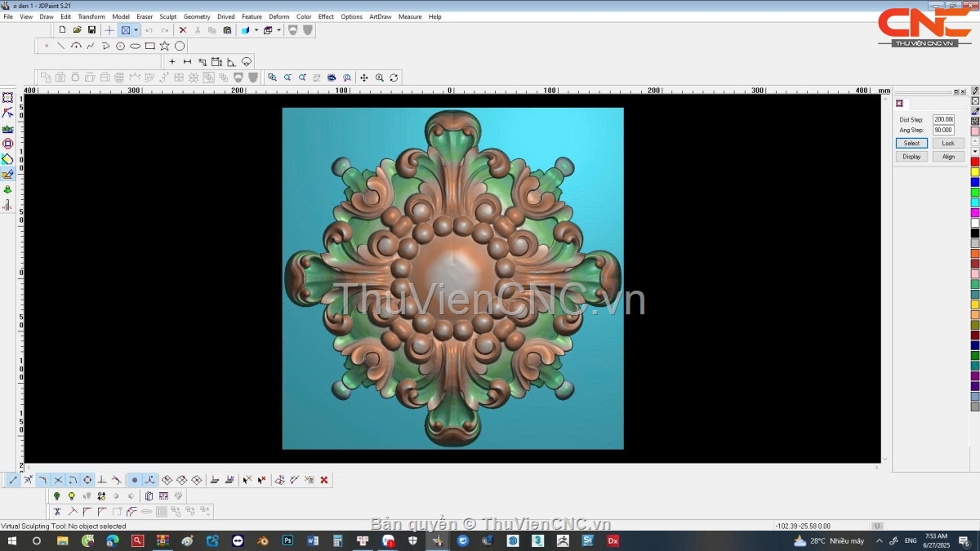980x551 pixels.
Task: Toggle the endpoint snap button
Action: coord(13,480)
